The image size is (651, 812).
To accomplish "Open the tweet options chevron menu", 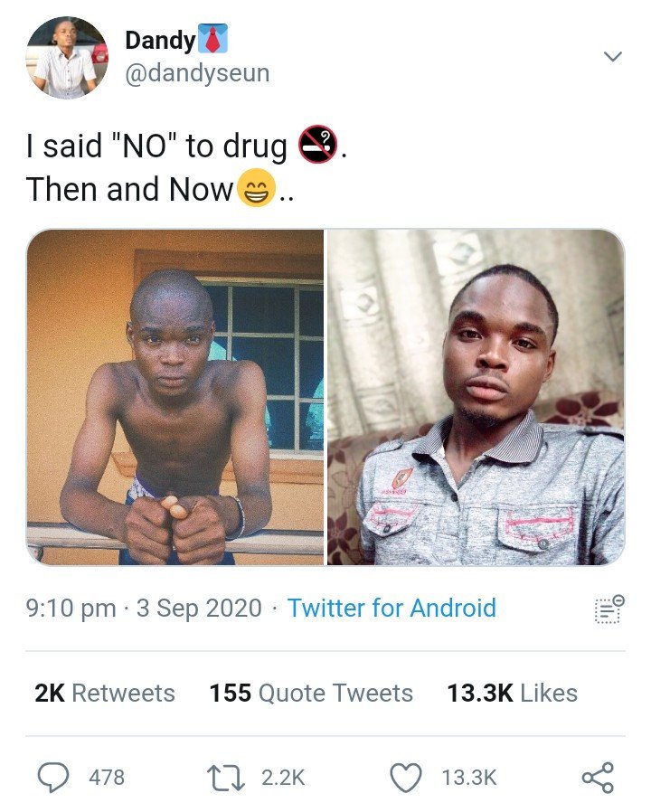I will pyautogui.click(x=613, y=56).
